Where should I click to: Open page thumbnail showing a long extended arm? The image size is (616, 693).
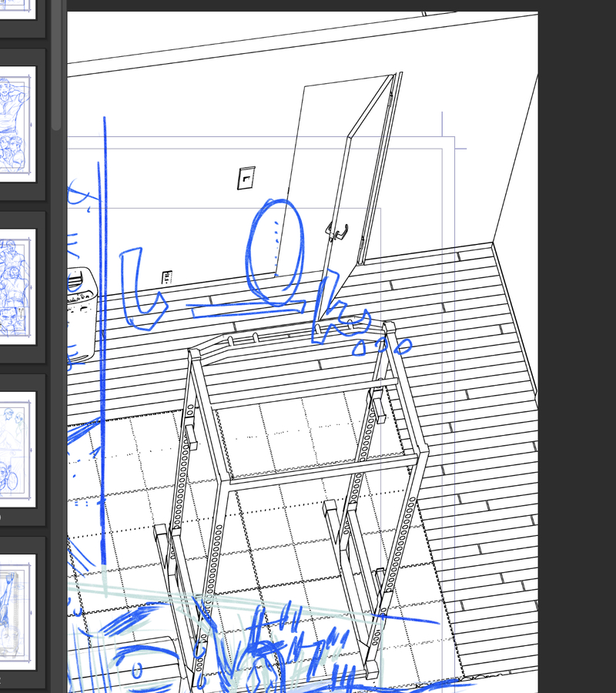18,612
